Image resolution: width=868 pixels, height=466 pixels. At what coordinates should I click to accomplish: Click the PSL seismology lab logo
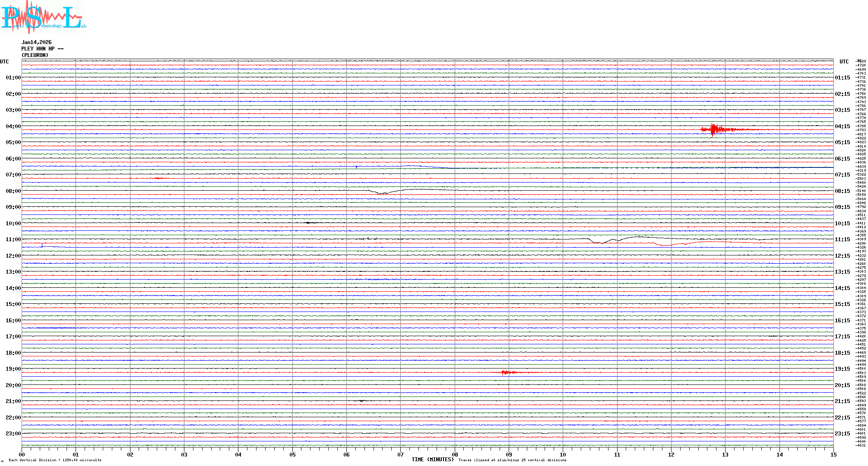click(43, 17)
